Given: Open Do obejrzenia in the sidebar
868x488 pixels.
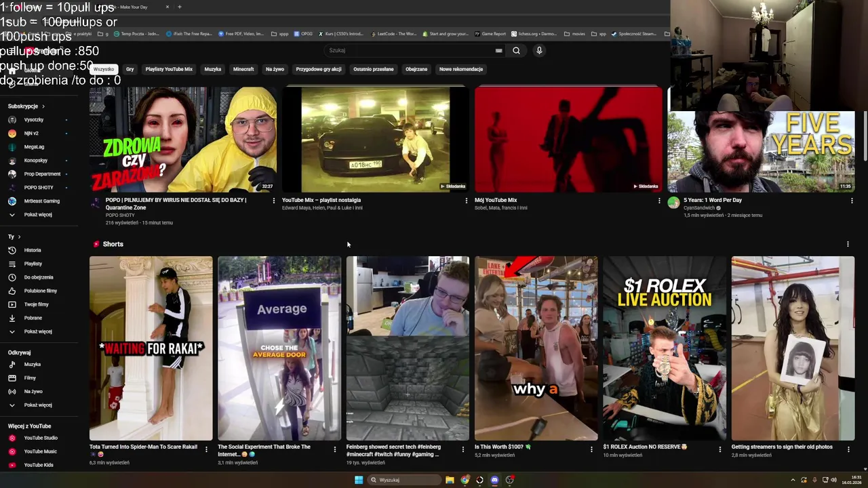Looking at the screenshot, I should coord(38,277).
